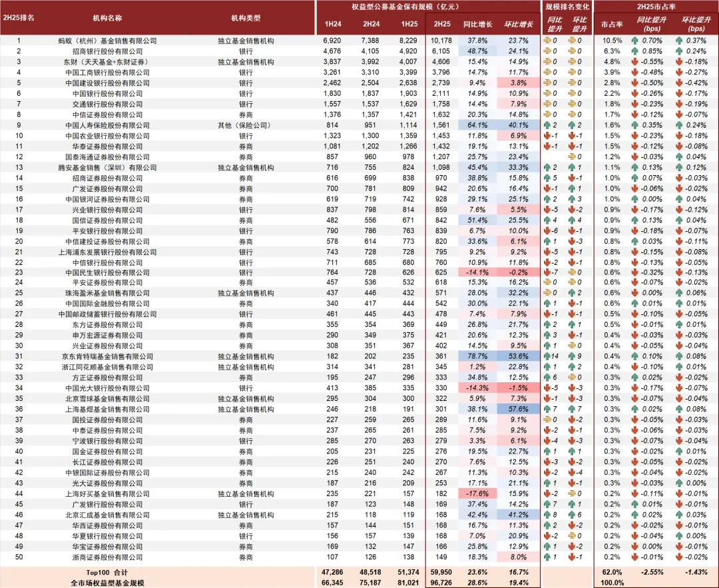Click green arrow beside 9 in 京东肯特瑞 row
The height and width of the screenshot is (588, 719).
click(x=572, y=356)
